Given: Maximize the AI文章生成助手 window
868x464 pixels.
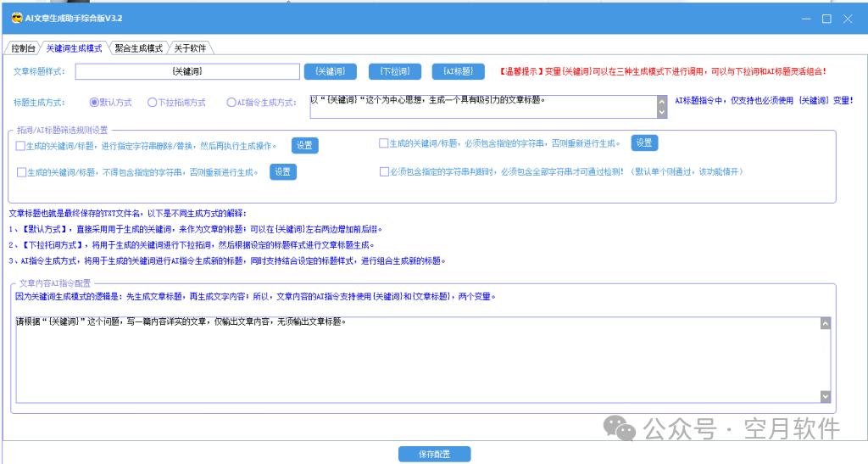Looking at the screenshot, I should click(x=826, y=19).
